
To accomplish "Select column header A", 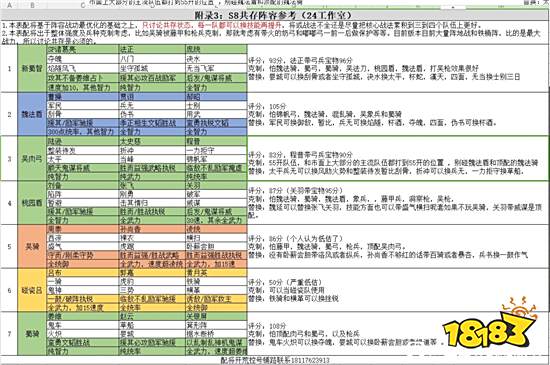I will coord(9,5).
